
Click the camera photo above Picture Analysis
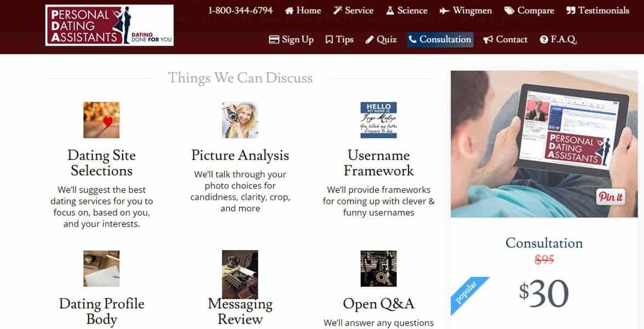[x=240, y=120]
